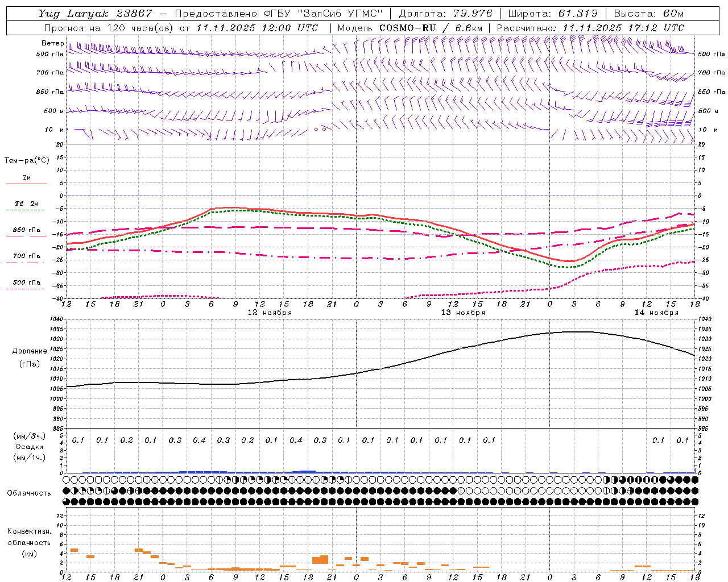Click the pressure curve peak near 1033 hPa
This screenshot has height=582, width=728.
576,331
